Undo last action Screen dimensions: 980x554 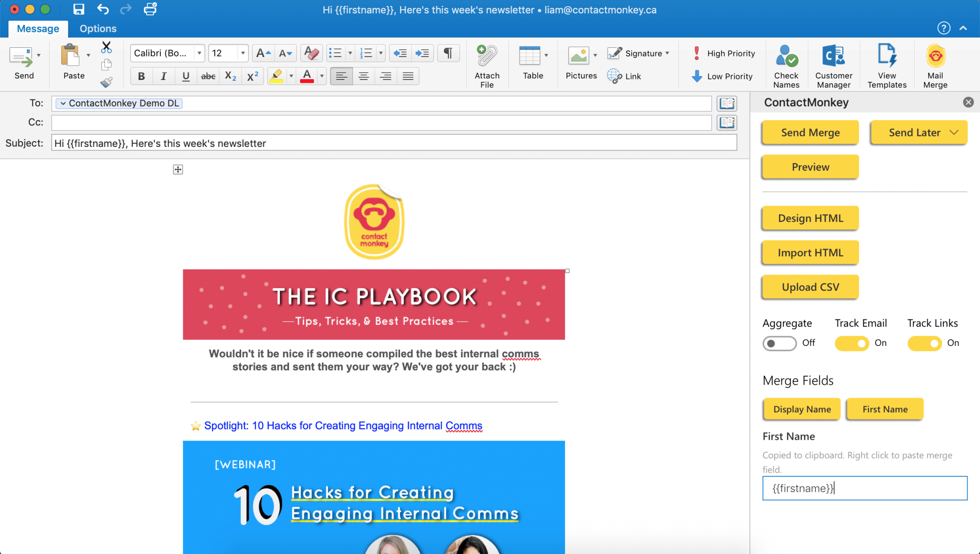tap(102, 9)
